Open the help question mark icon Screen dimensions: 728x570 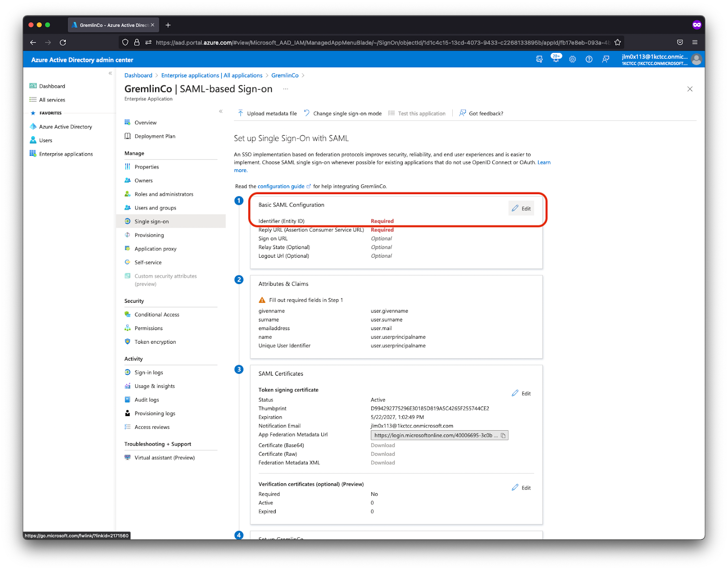[589, 59]
